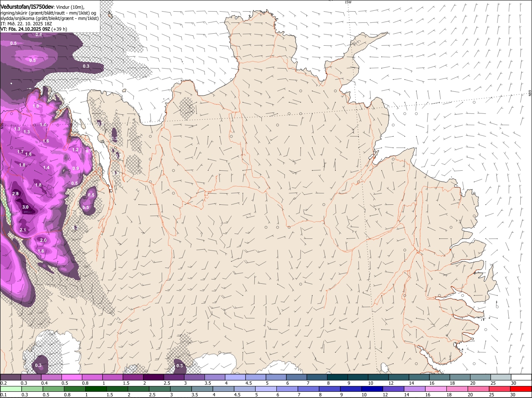Pick the white 30+ snow legend swatch
Screen dimensions: 532x398
click(x=522, y=377)
